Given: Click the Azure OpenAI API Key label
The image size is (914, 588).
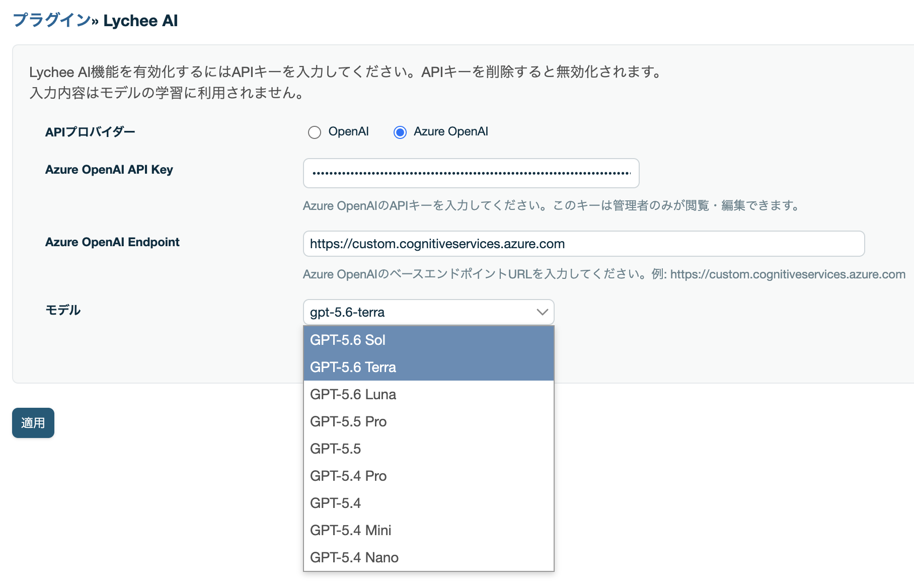Looking at the screenshot, I should click(109, 170).
